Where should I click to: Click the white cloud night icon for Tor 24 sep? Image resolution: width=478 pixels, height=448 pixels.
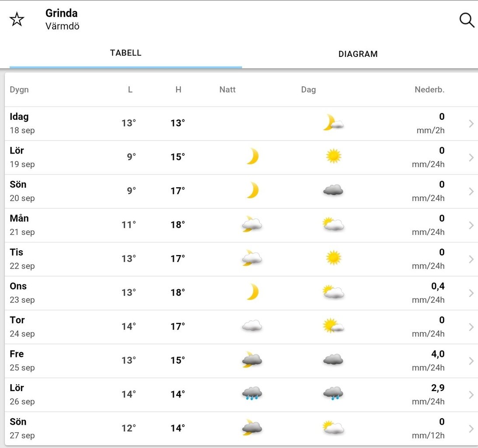(x=252, y=326)
